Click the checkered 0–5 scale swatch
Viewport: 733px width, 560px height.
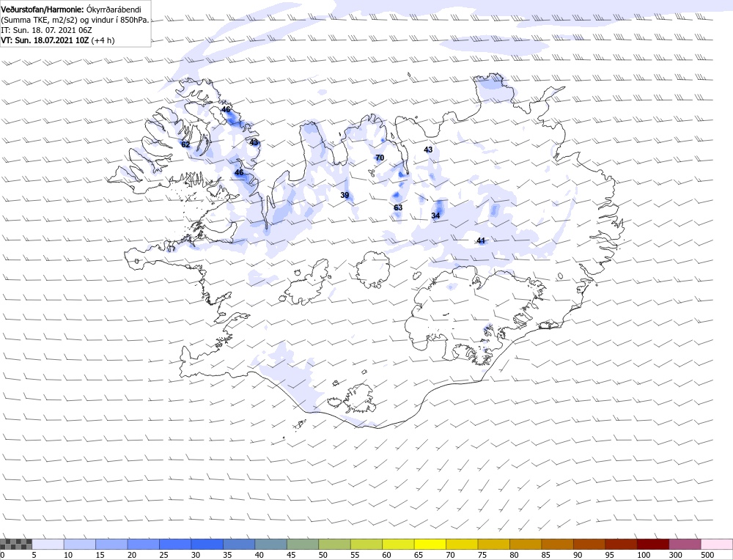(x=16, y=544)
